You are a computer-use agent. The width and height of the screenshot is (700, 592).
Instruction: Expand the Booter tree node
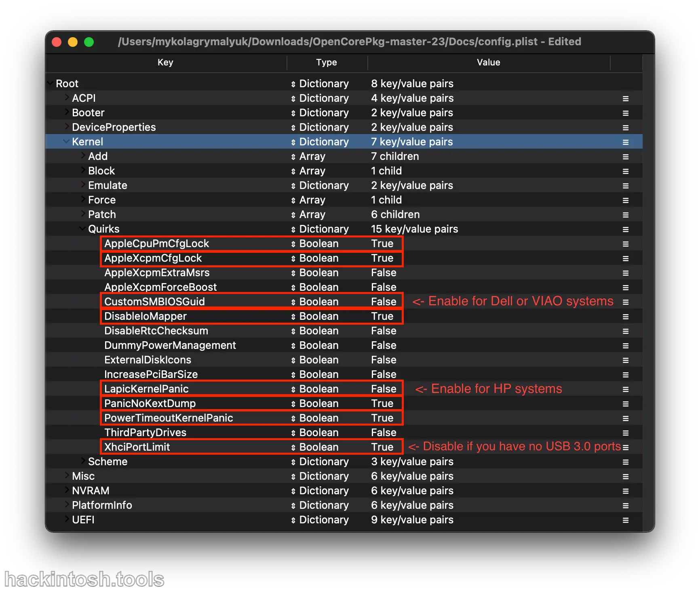(x=67, y=112)
